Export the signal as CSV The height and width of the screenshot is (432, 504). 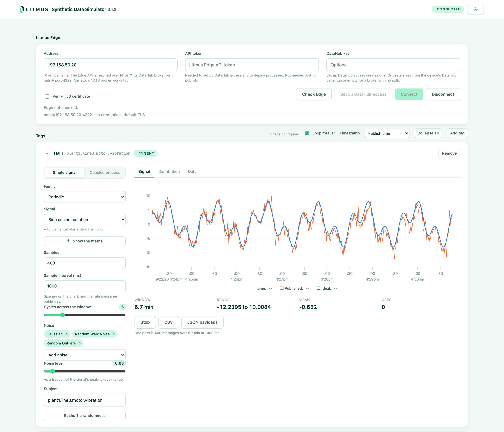point(168,322)
